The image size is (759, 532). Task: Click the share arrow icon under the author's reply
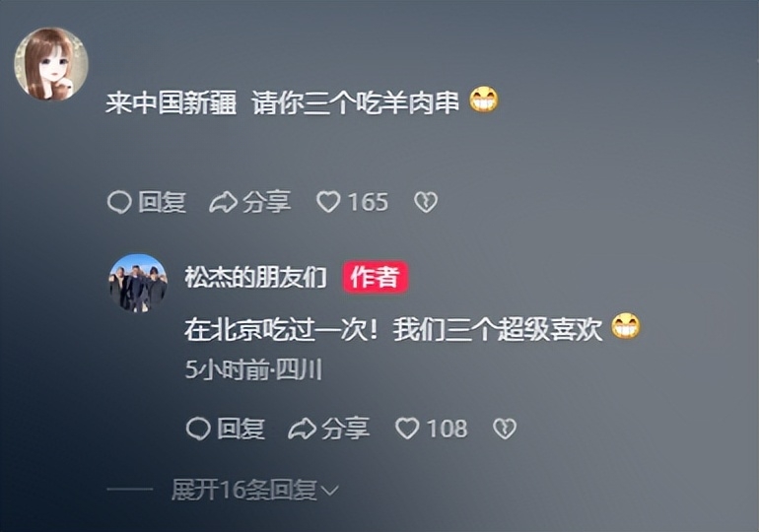coord(302,429)
